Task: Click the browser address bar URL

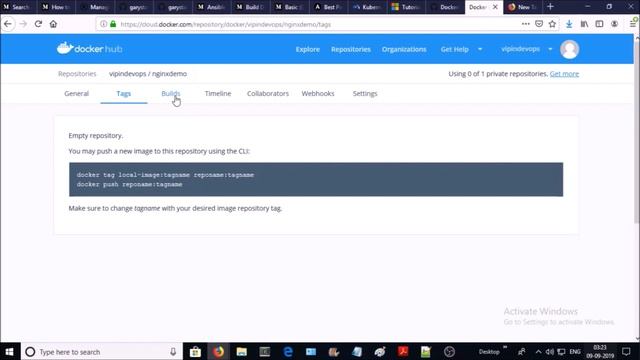Action: tap(226, 24)
